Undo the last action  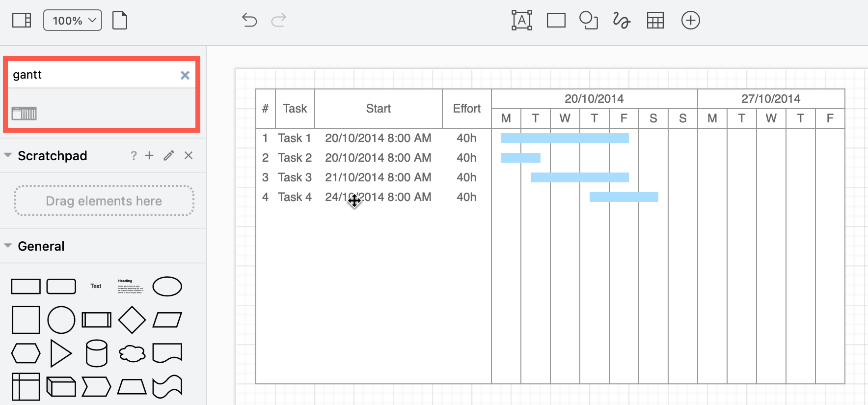[x=249, y=21]
